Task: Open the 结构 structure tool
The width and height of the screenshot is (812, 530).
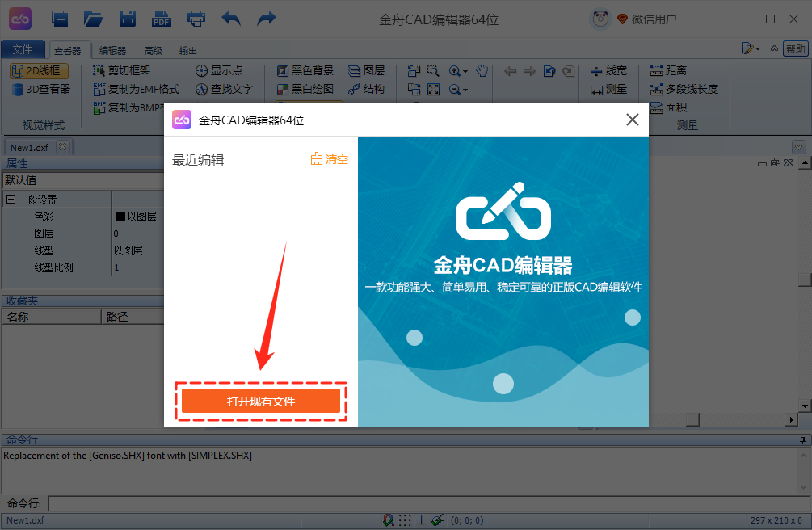Action: (x=366, y=89)
